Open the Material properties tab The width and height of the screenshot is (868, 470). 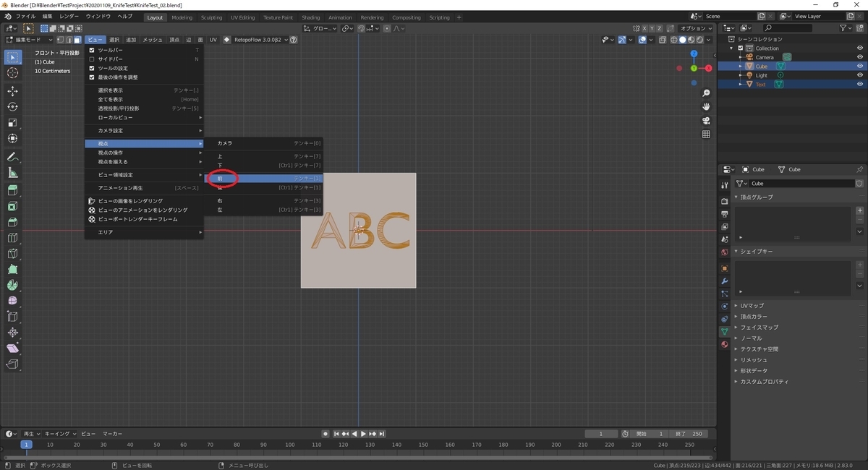click(724, 344)
